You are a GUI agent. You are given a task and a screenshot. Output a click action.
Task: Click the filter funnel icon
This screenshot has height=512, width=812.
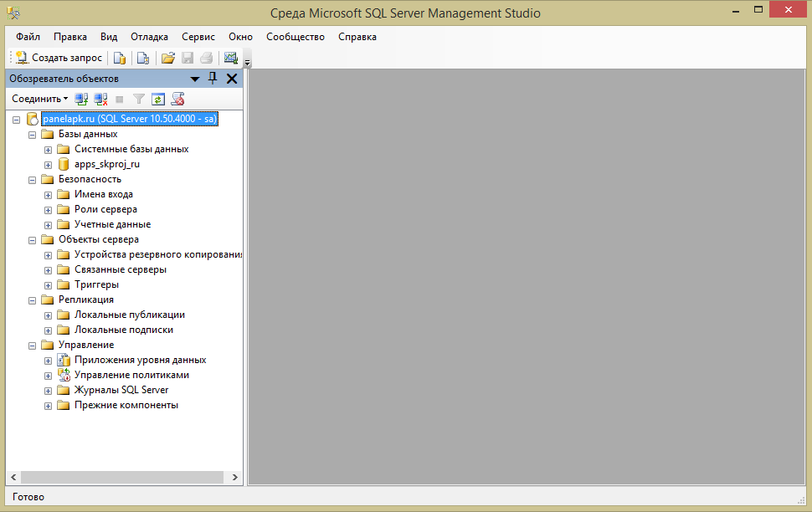point(139,99)
